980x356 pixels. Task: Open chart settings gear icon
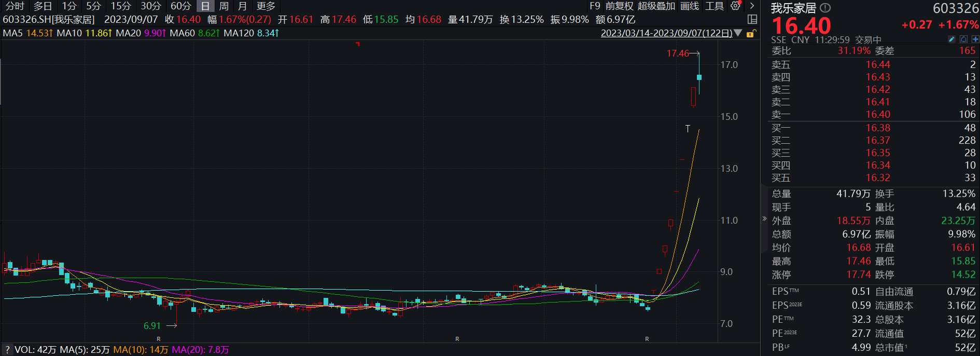tap(735, 6)
